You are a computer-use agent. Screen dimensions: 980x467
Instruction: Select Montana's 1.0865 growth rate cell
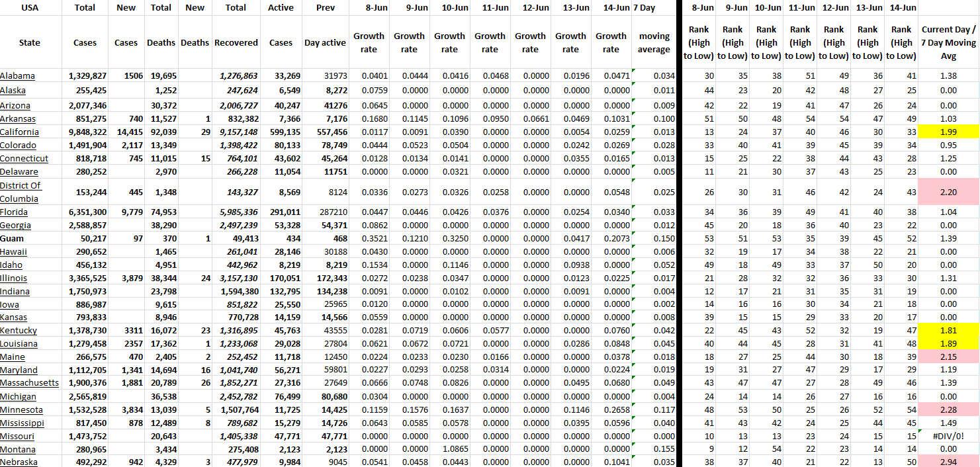[x=449, y=449]
